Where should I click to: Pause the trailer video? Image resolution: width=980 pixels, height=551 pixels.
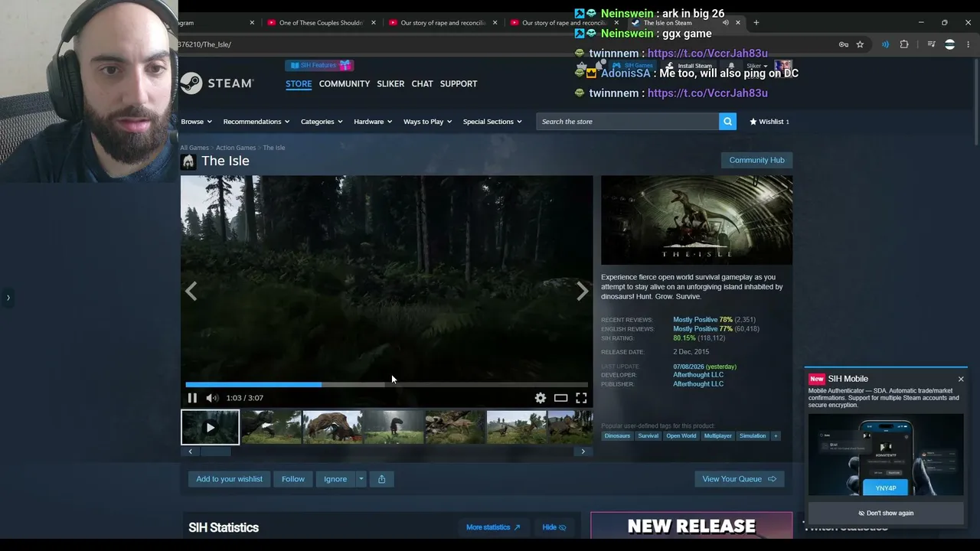click(x=192, y=398)
